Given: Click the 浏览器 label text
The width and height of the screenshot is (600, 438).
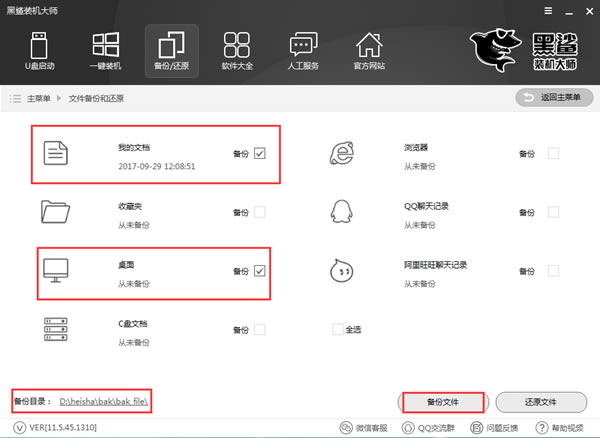Looking at the screenshot, I should point(416,148).
